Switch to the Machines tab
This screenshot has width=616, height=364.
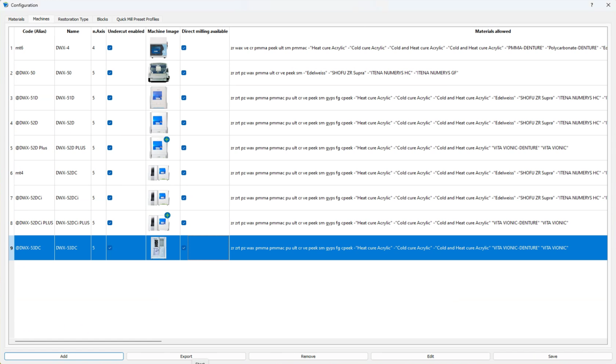[x=41, y=19]
